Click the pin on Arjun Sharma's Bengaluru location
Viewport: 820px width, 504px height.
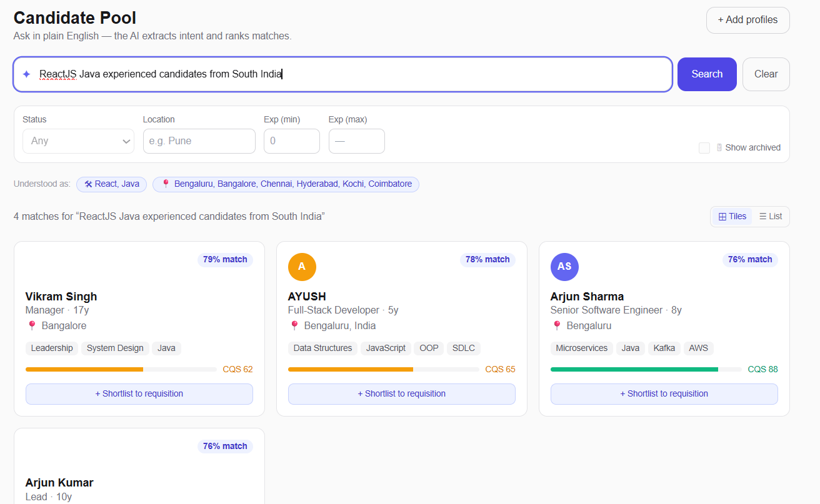pyautogui.click(x=557, y=326)
